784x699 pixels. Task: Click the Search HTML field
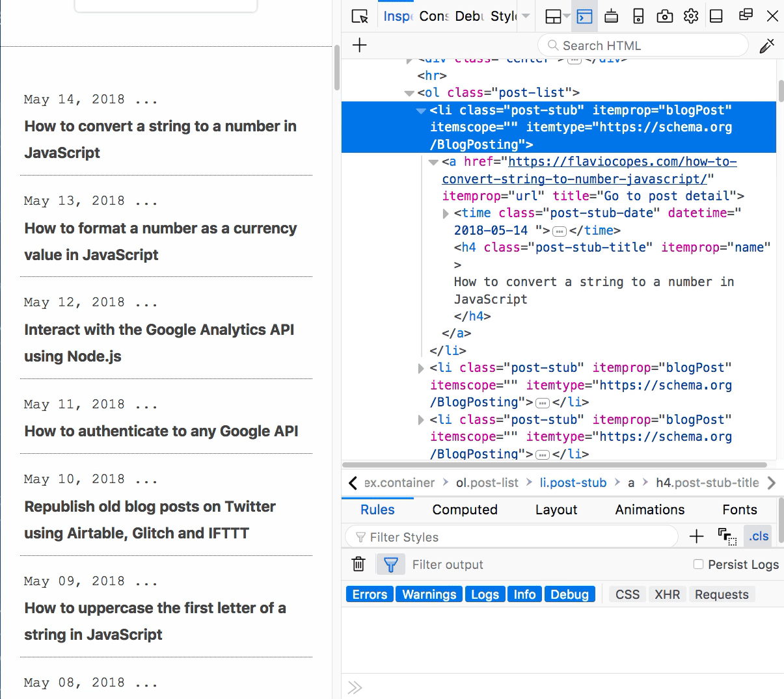(x=644, y=46)
